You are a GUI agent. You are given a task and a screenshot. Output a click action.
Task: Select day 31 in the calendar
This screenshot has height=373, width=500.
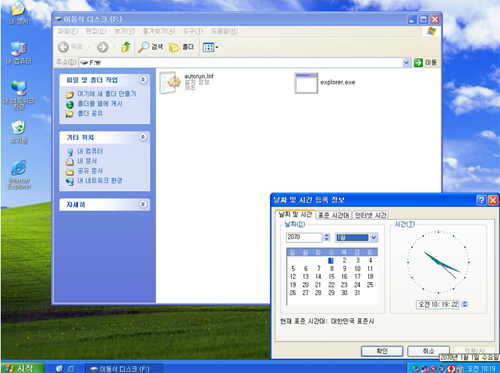[x=357, y=293]
